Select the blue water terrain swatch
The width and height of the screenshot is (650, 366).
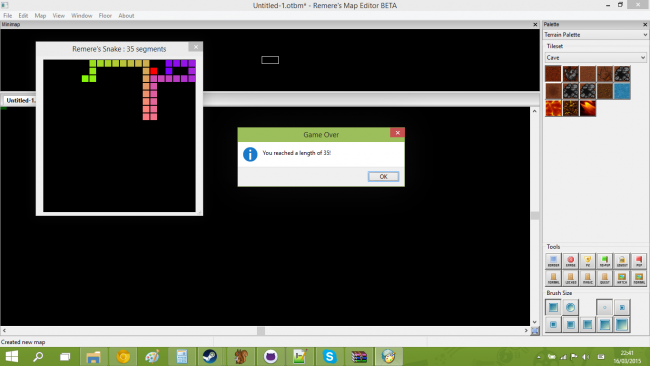(x=622, y=91)
